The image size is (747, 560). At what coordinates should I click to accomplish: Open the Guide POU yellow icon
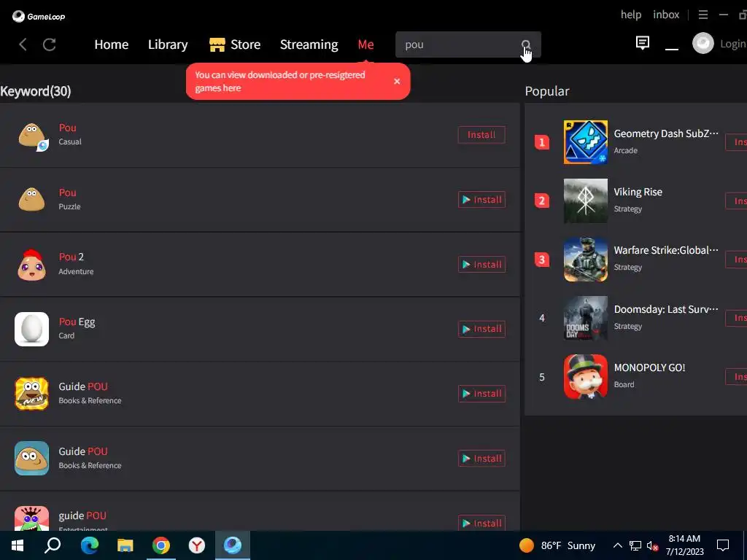click(31, 394)
